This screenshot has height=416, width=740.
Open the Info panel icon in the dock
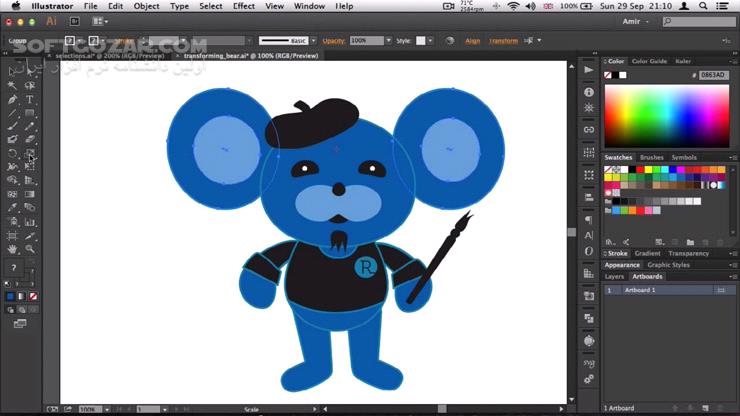[x=589, y=92]
